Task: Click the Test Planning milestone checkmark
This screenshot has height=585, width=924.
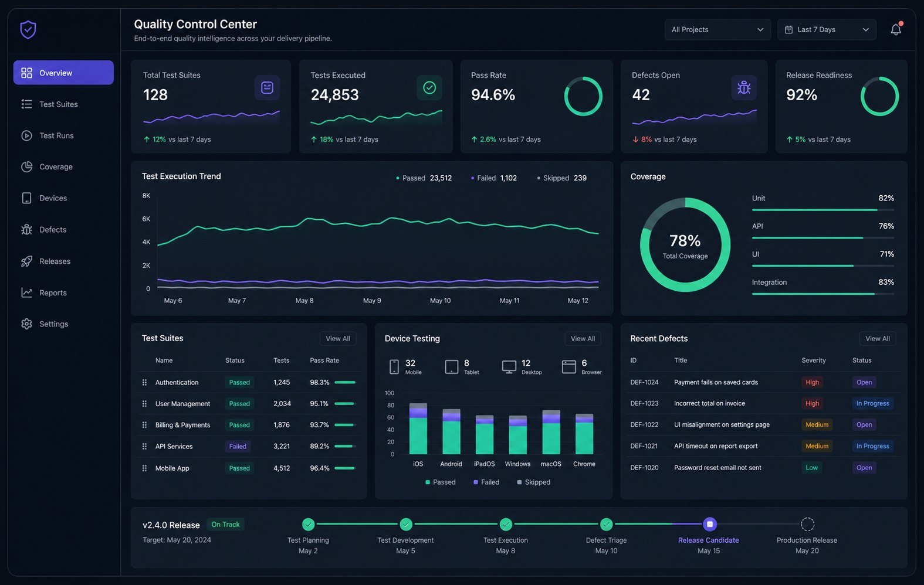Action: coord(309,524)
